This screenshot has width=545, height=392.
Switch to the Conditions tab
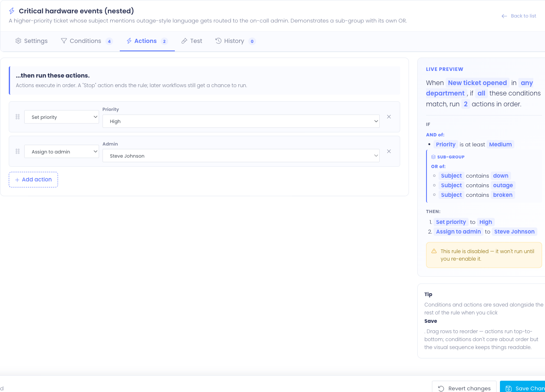[87, 41]
